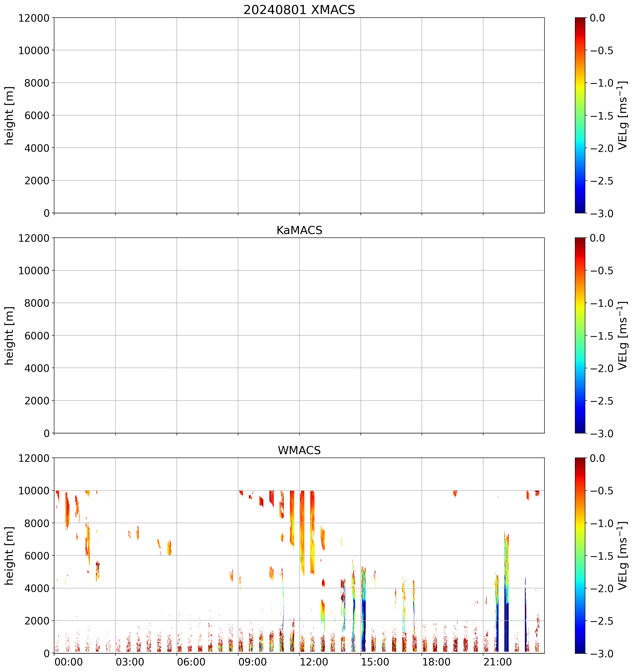Click the KaMACS panel colorbar
Viewport: 634px width, 672px height.
(x=580, y=335)
